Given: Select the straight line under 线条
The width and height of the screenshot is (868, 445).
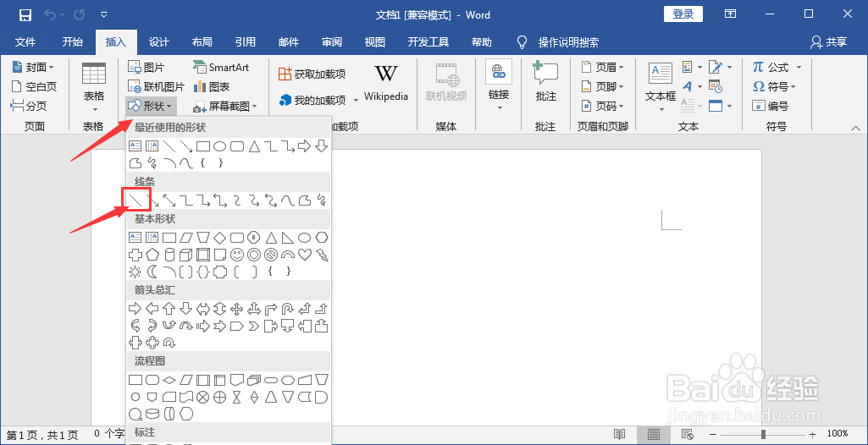Looking at the screenshot, I should click(x=135, y=201).
